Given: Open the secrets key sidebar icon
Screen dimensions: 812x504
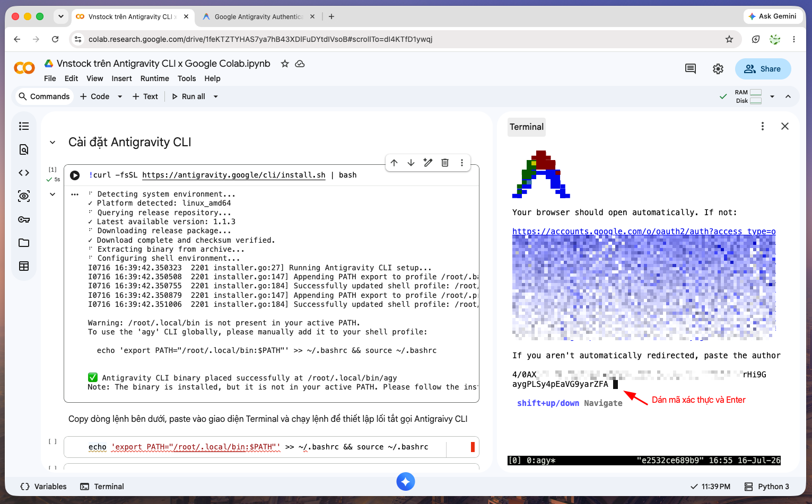Looking at the screenshot, I should 24,219.
